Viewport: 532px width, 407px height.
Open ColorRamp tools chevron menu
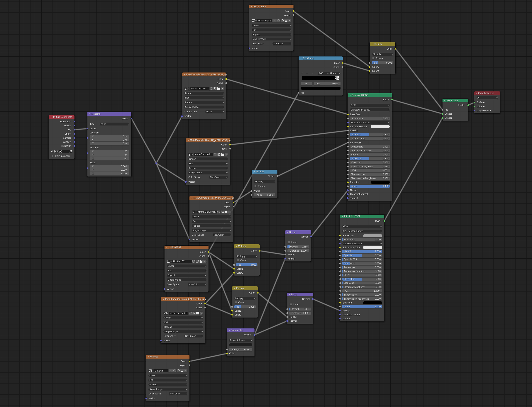[x=312, y=73]
